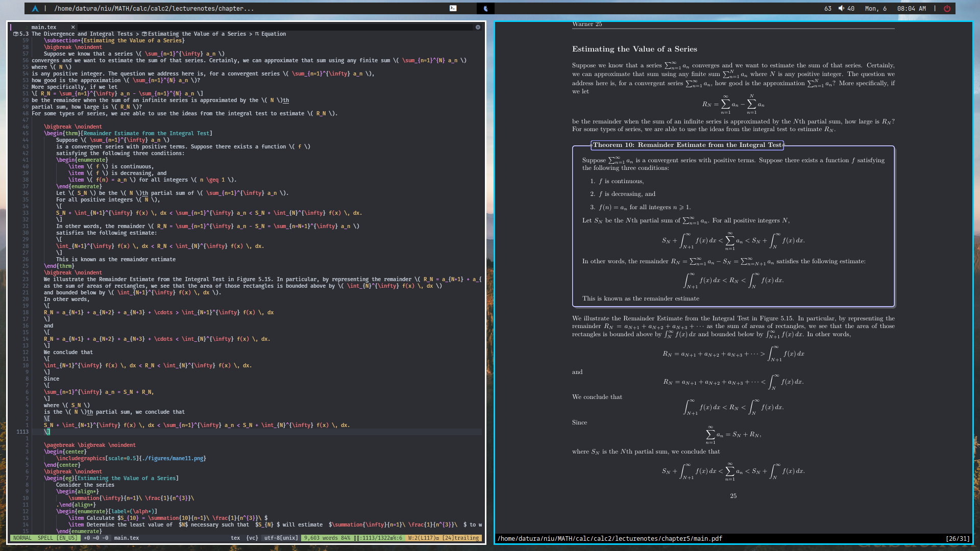This screenshot has width=980, height=551.
Task: Click the PDF page indicator [26/31]
Action: (x=957, y=538)
